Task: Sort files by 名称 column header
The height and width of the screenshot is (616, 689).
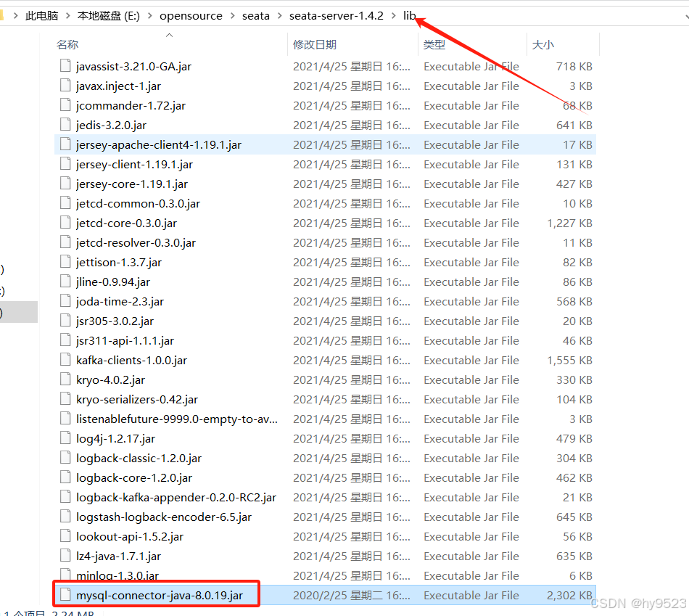Action: pyautogui.click(x=67, y=44)
